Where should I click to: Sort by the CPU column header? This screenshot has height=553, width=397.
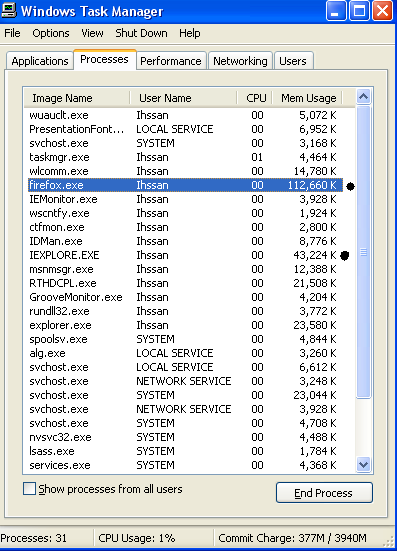pos(254,98)
